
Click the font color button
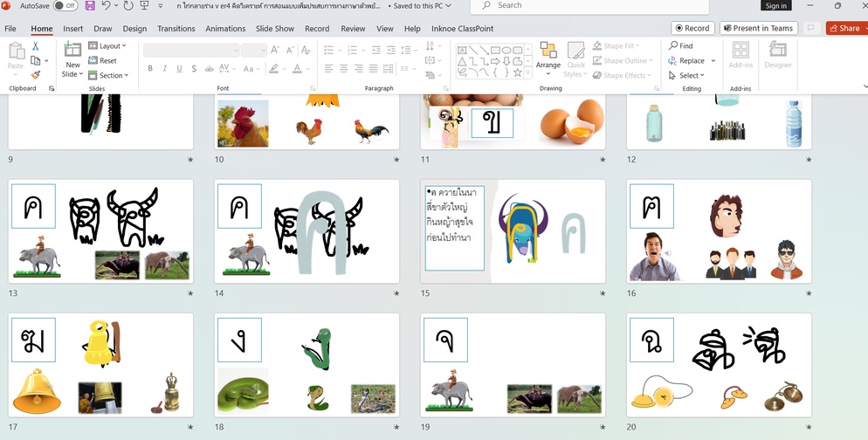coord(297,69)
